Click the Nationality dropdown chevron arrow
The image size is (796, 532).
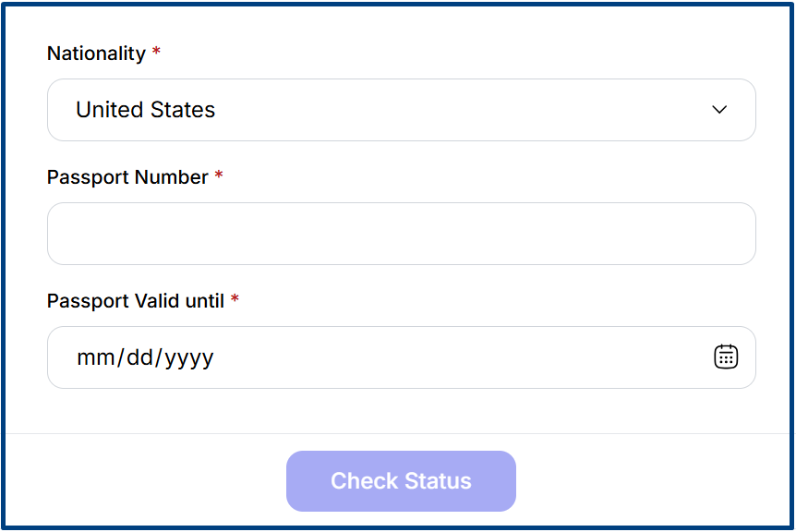click(719, 110)
